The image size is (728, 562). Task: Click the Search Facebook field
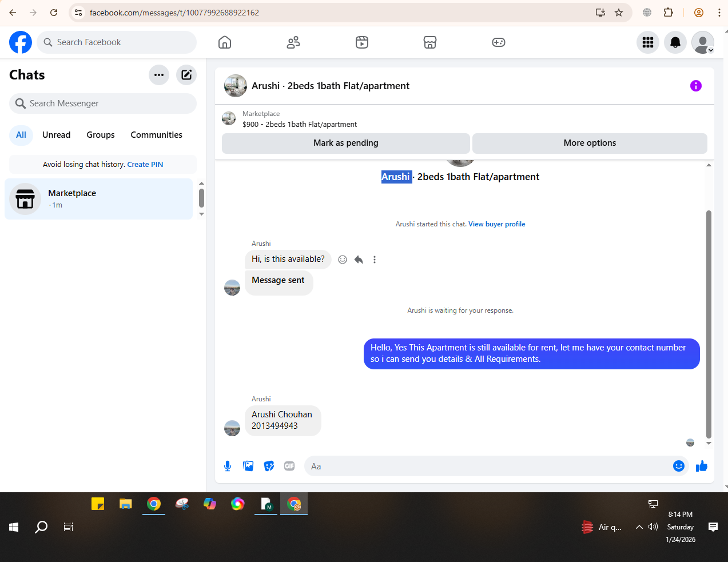[117, 42]
